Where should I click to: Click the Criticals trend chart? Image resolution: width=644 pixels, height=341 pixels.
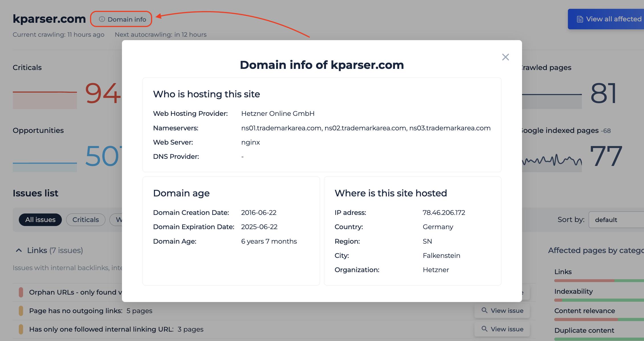(x=45, y=100)
